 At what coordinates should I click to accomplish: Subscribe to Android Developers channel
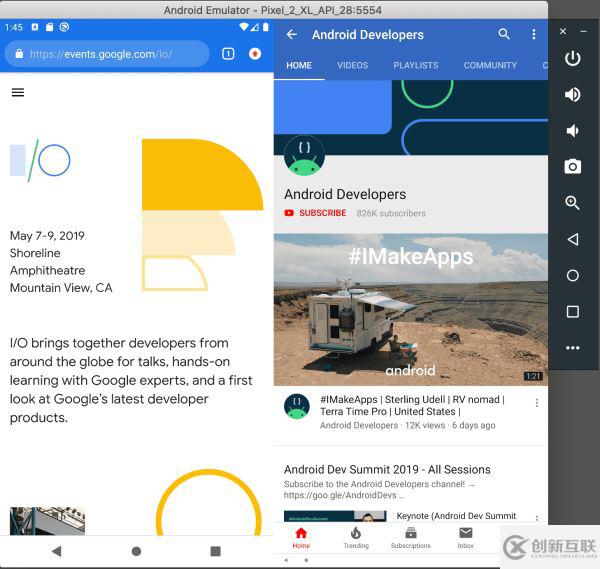[x=315, y=213]
